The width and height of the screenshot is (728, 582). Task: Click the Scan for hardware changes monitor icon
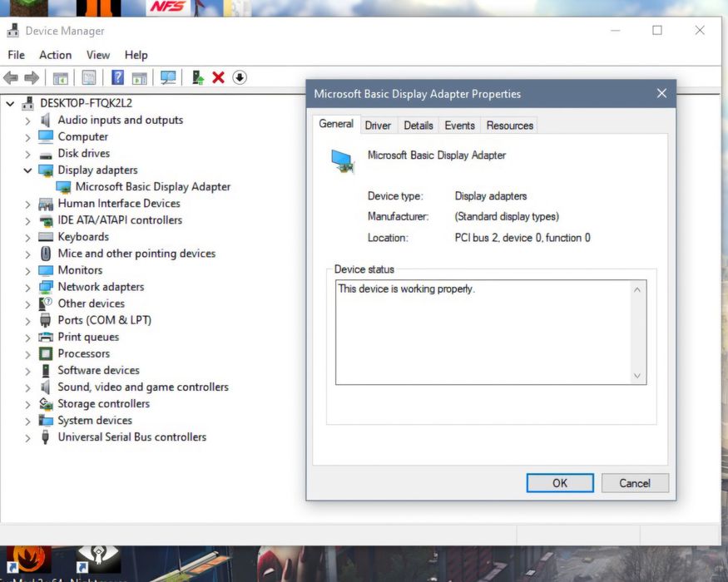coord(168,77)
